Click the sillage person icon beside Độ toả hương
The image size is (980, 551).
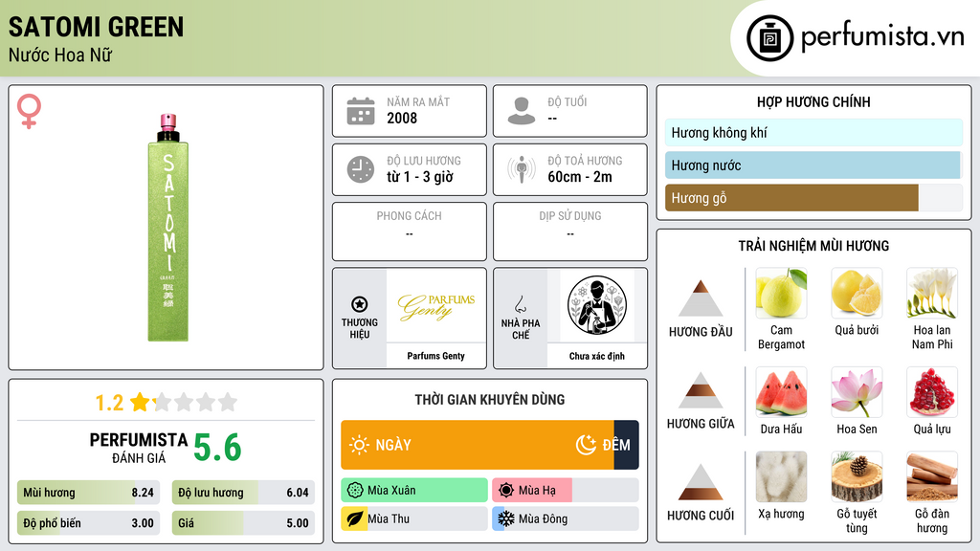pyautogui.click(x=522, y=169)
